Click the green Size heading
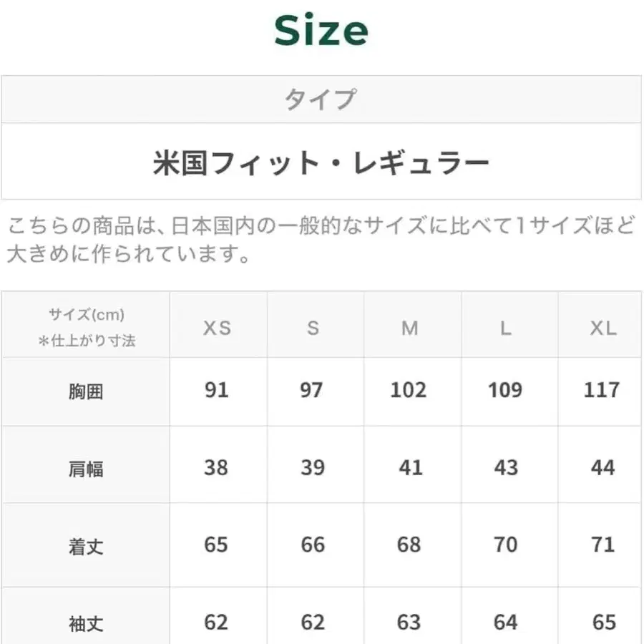This screenshot has width=644, height=644. click(321, 31)
